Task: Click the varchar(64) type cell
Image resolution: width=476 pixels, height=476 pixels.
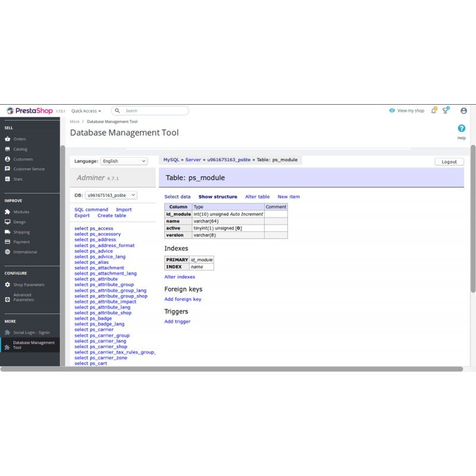Action: (x=228, y=221)
